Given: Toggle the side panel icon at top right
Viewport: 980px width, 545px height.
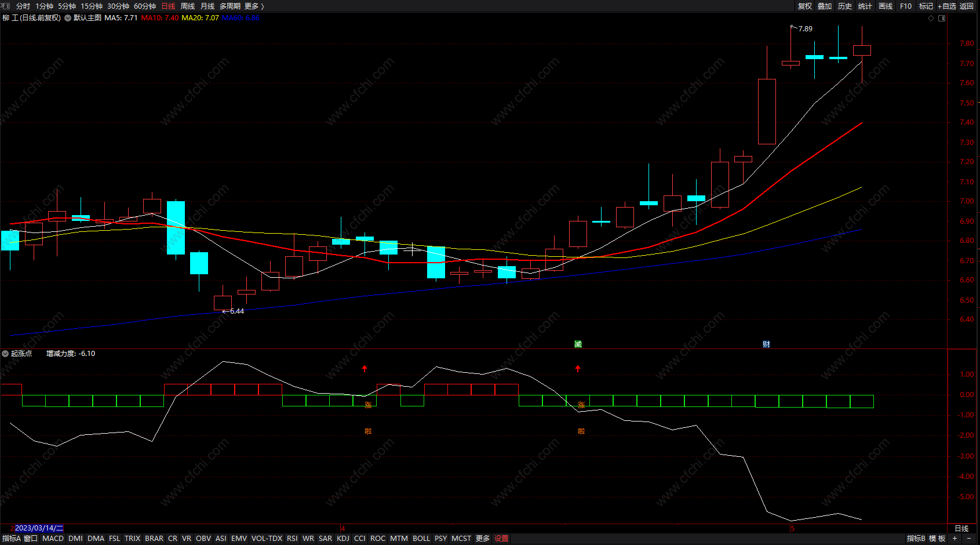Looking at the screenshot, I should [942, 18].
